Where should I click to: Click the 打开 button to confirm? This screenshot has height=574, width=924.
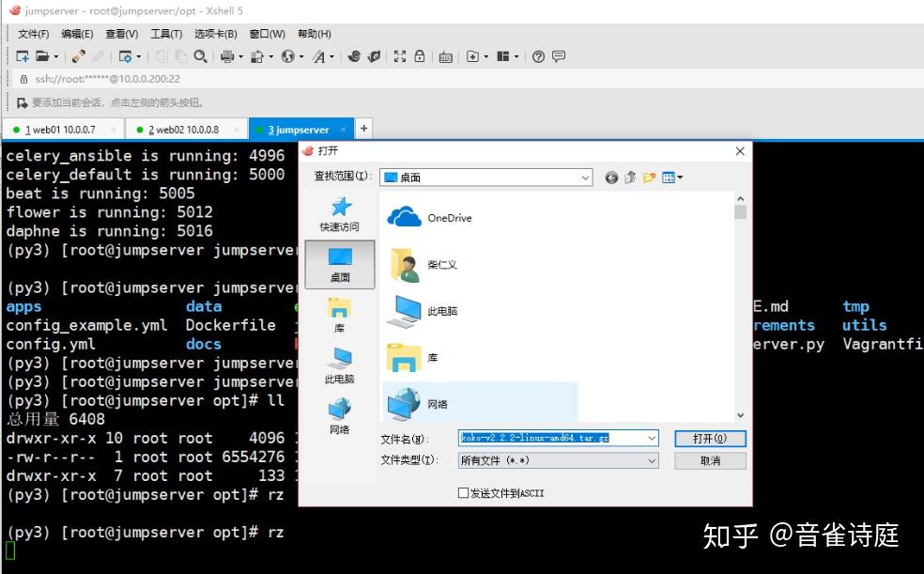tap(709, 438)
